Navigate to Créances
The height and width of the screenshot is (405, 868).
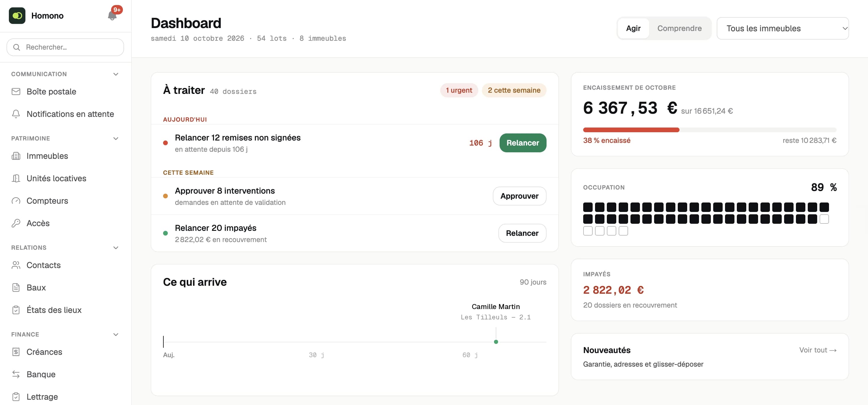65,352
